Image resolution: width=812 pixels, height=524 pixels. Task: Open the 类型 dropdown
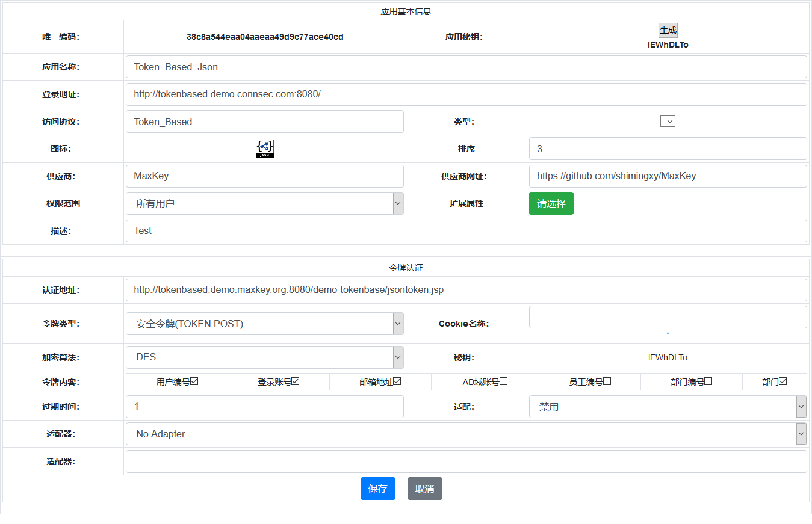668,122
